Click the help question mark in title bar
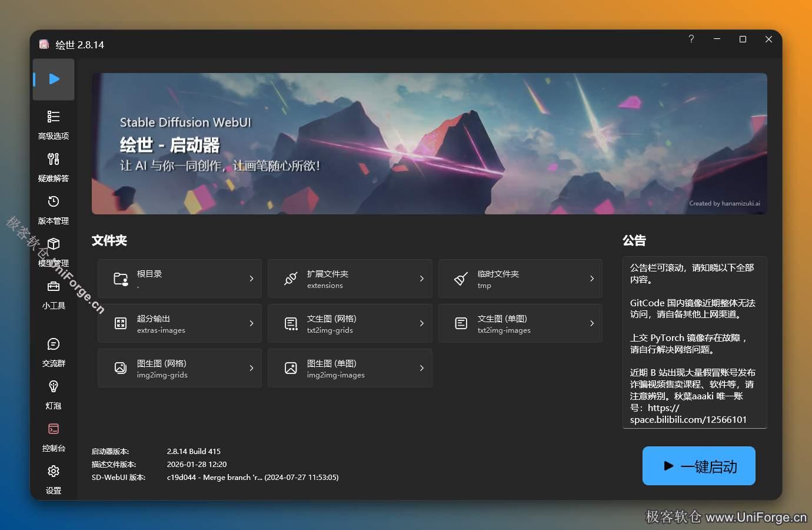 pos(691,39)
